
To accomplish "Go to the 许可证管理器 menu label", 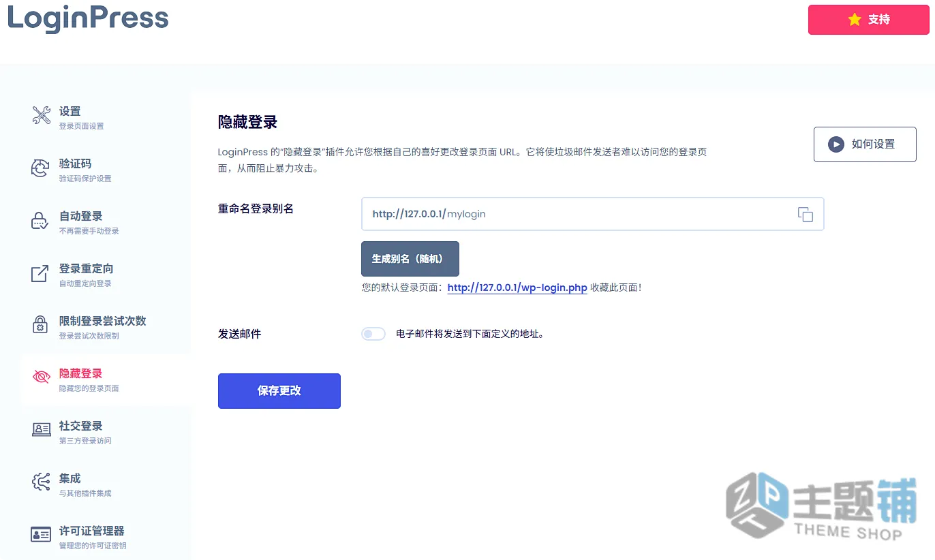I will (x=92, y=531).
